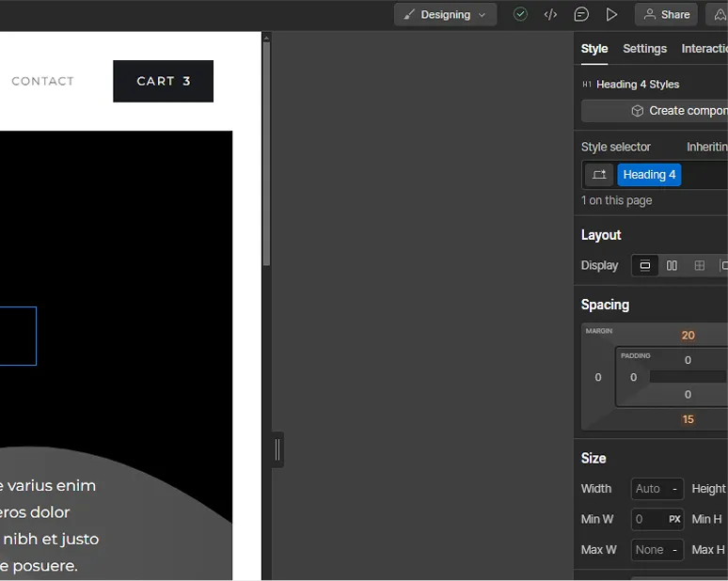
Task: Set display to block
Action: tap(645, 265)
